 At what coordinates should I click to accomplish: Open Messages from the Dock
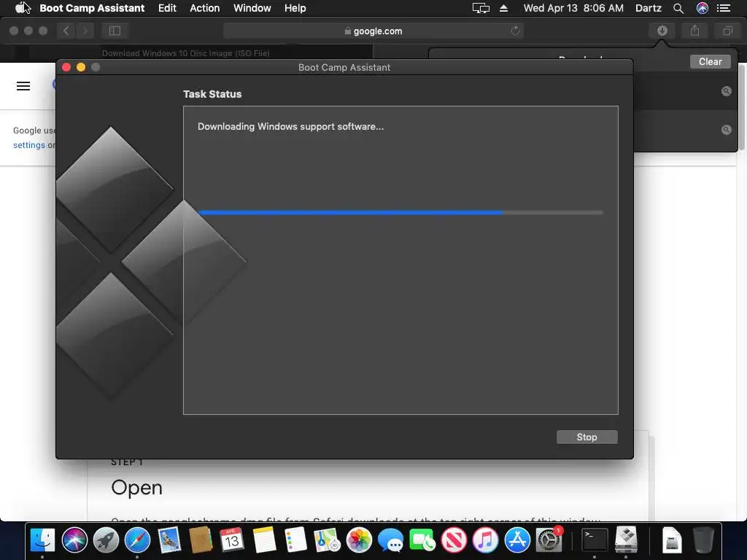tap(391, 540)
